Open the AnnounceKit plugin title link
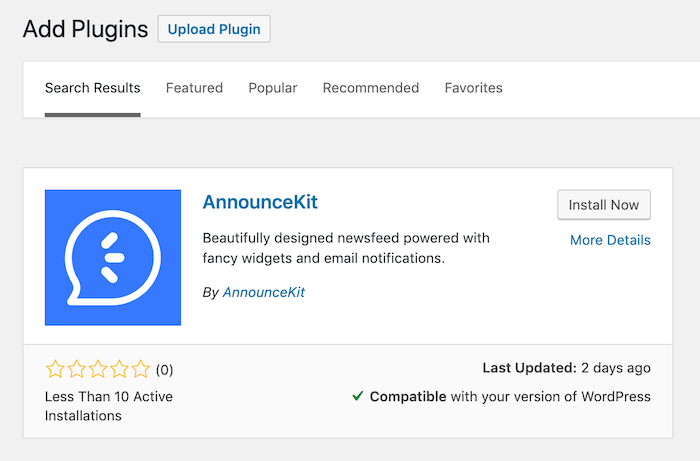The width and height of the screenshot is (700, 461). click(x=259, y=202)
